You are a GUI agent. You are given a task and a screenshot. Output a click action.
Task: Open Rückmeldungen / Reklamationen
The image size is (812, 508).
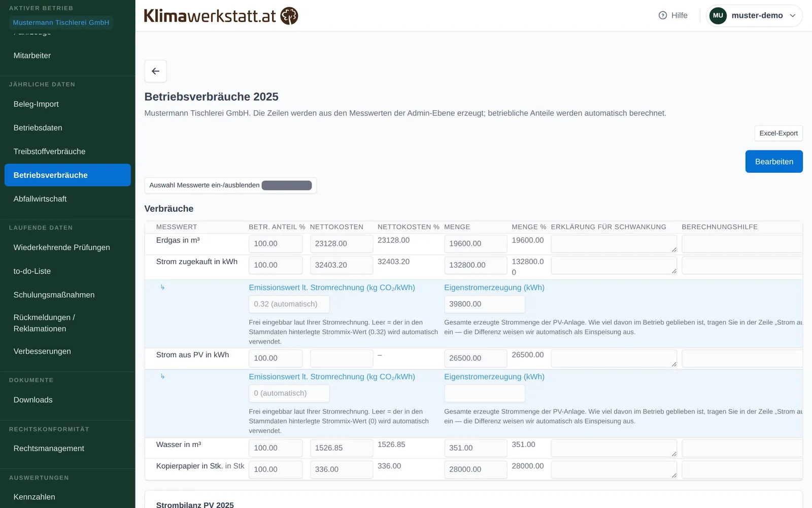point(67,323)
